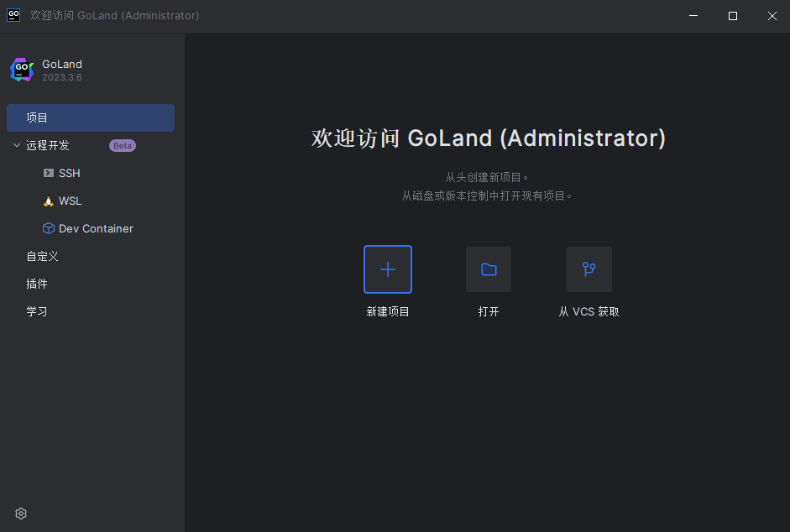Click the SSH terminal icon
This screenshot has width=790, height=532.
(49, 173)
